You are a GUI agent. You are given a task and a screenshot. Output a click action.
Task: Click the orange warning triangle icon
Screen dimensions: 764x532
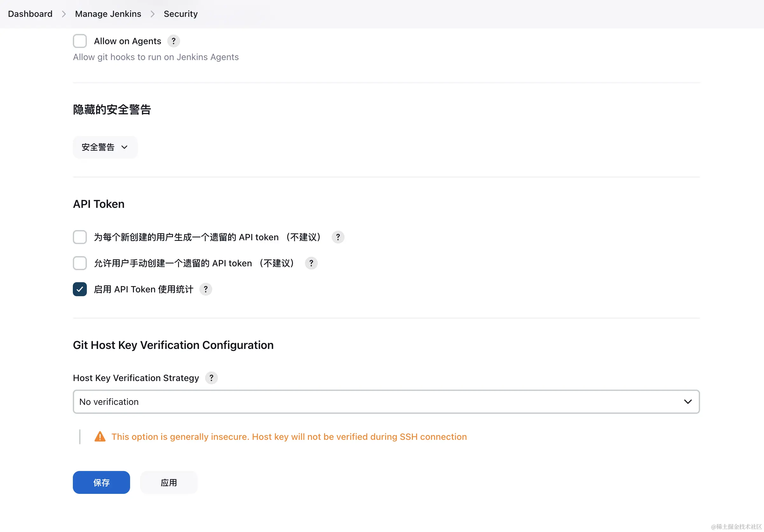coord(100,437)
